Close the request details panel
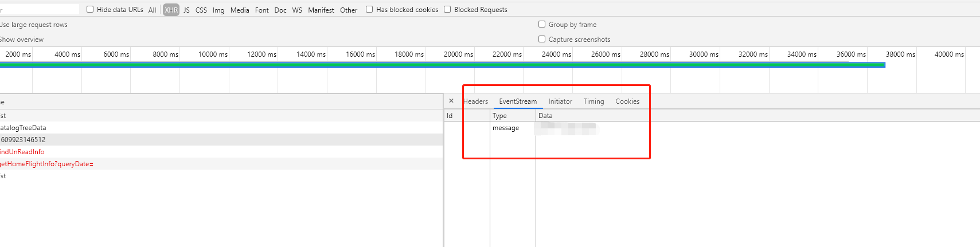Image resolution: width=980 pixels, height=247 pixels. click(x=451, y=101)
